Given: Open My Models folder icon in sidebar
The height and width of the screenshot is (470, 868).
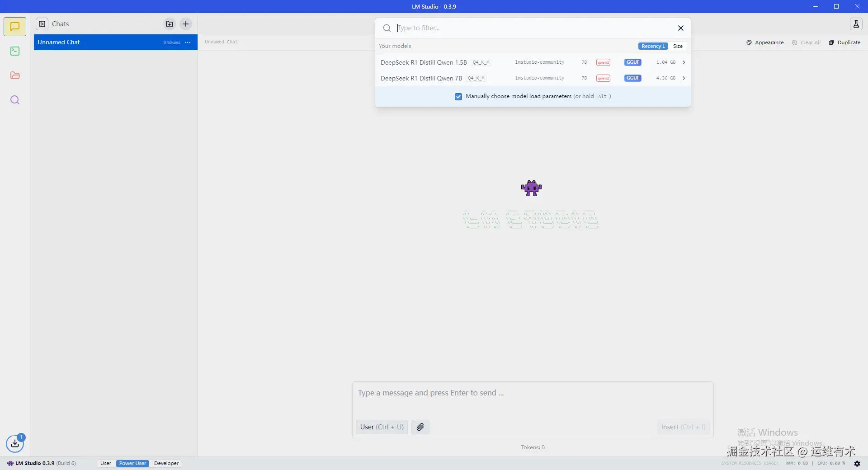Looking at the screenshot, I should pos(15,75).
